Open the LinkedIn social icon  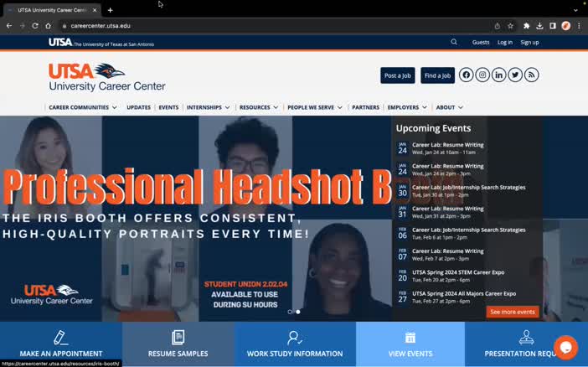498,75
